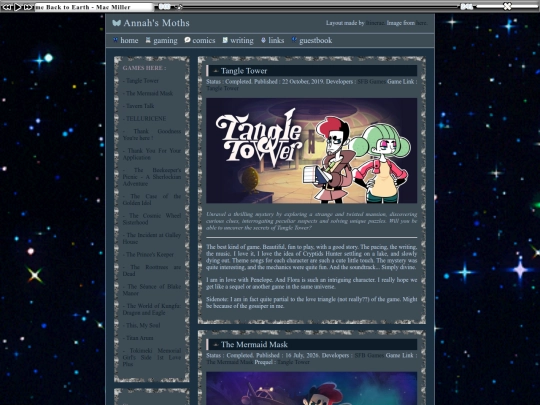
Task: Open The World of Kungfu: Dragon and Eagle
Action: pos(152,309)
